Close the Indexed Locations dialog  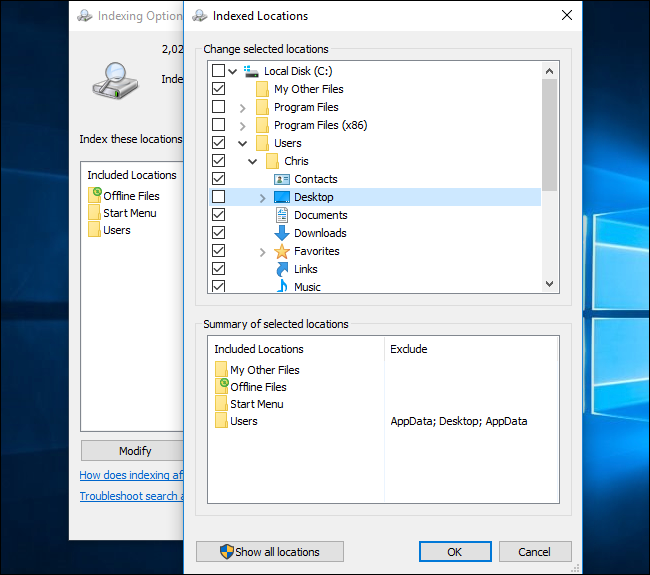[567, 15]
